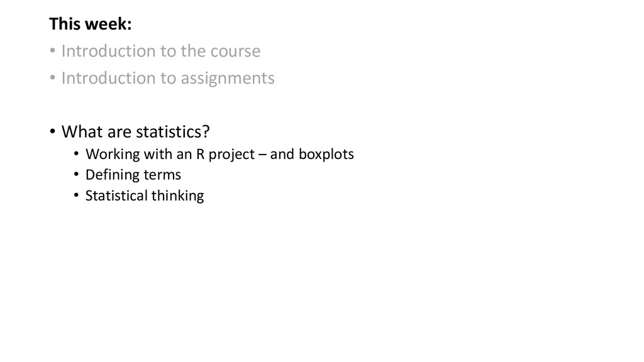Select the greyed "Introduction to the course" line
Viewport: 644px width, 362px height.
click(x=160, y=51)
